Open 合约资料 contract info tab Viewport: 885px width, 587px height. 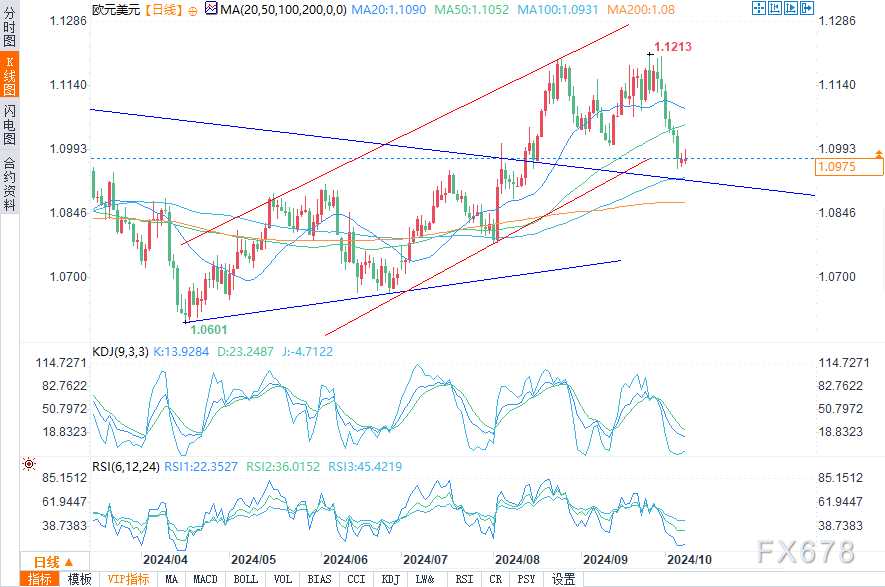coord(10,183)
